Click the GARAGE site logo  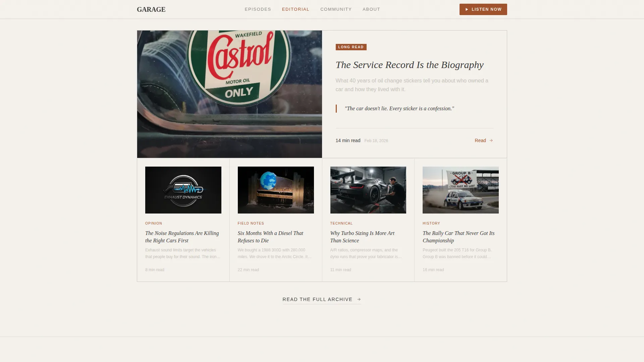[151, 9]
